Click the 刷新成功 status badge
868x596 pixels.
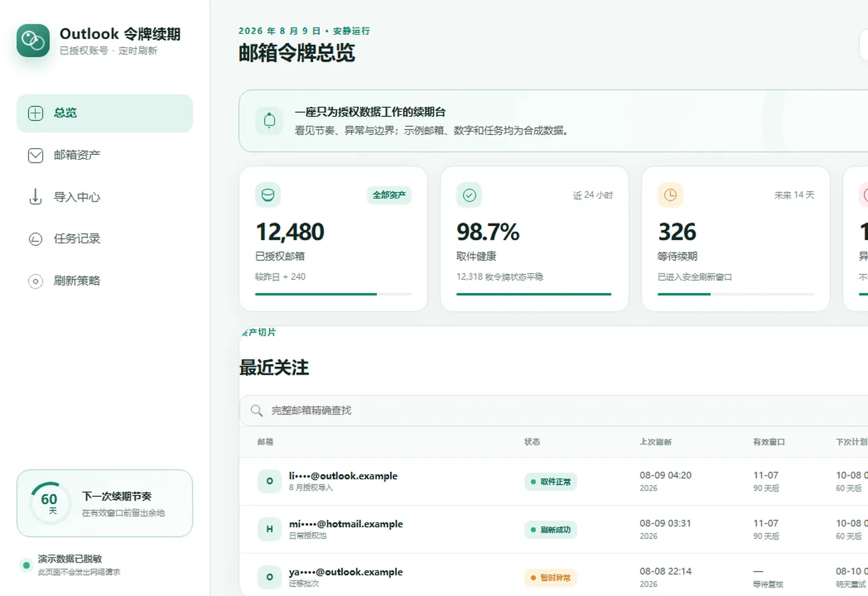tap(551, 530)
